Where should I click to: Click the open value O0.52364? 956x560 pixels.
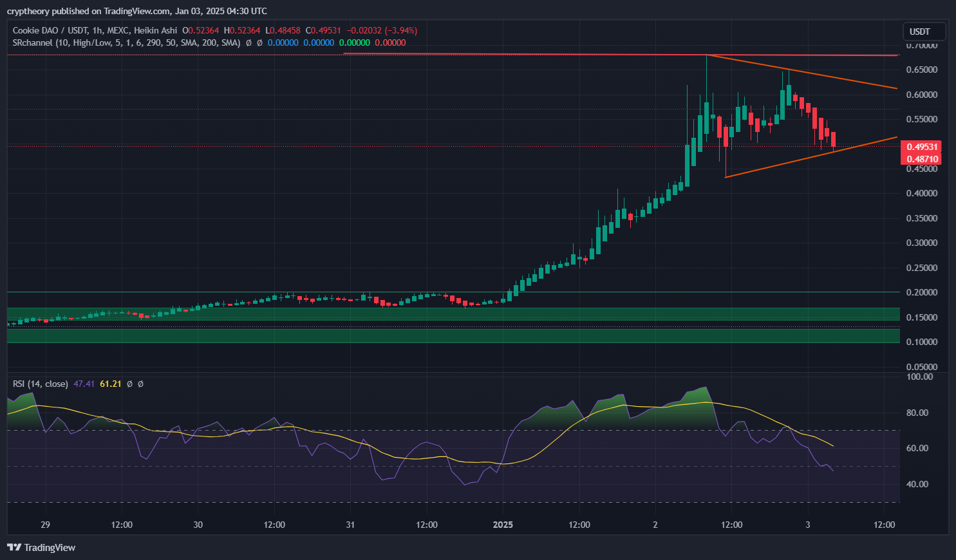(x=201, y=30)
